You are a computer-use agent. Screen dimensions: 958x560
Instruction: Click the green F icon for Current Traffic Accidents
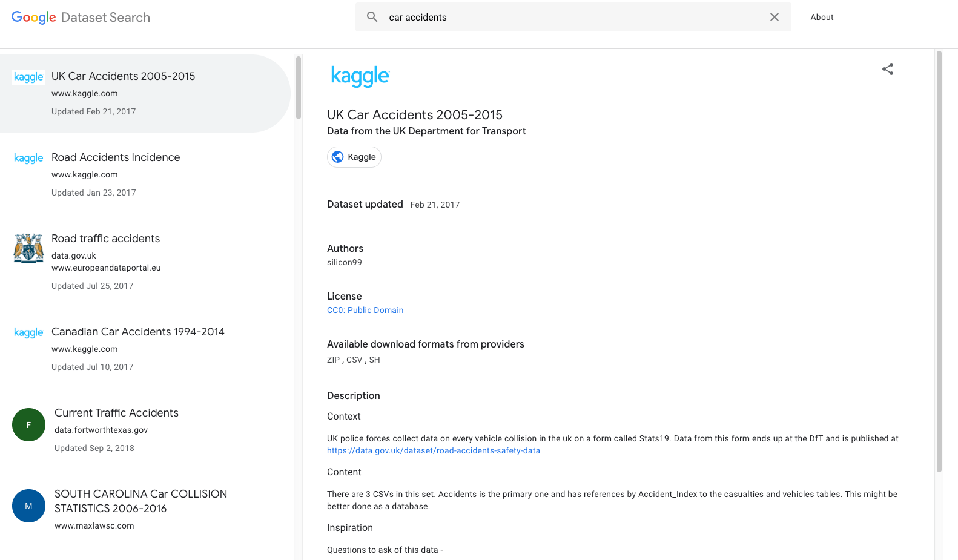tap(28, 424)
